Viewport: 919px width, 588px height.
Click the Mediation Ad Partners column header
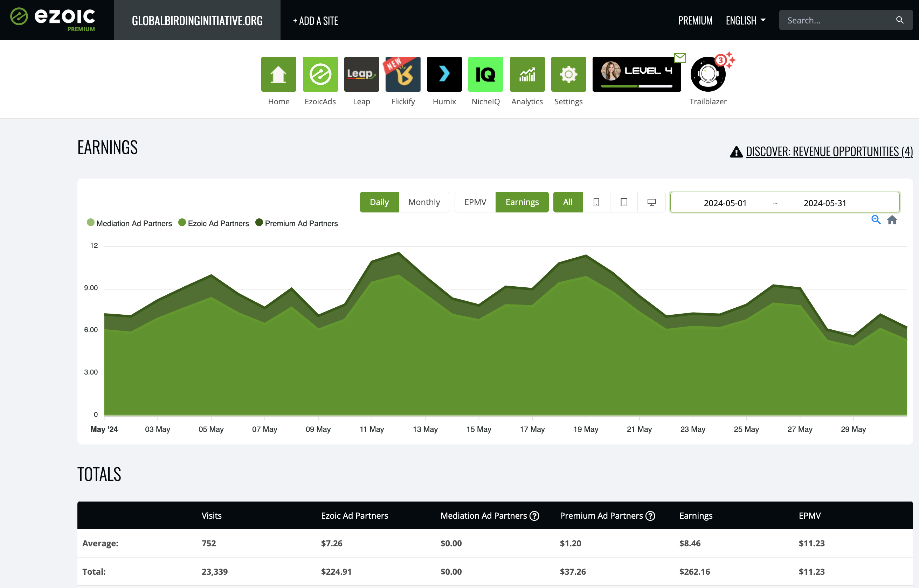pos(484,516)
